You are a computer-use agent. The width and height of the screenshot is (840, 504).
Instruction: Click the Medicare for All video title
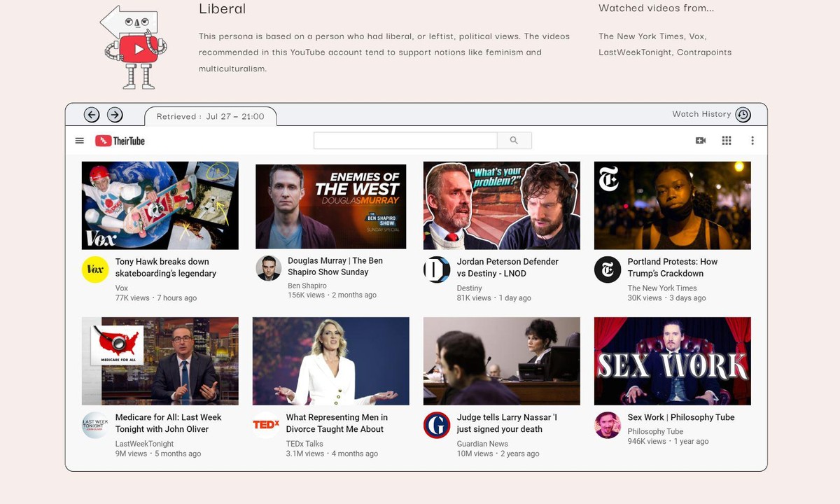coord(168,423)
